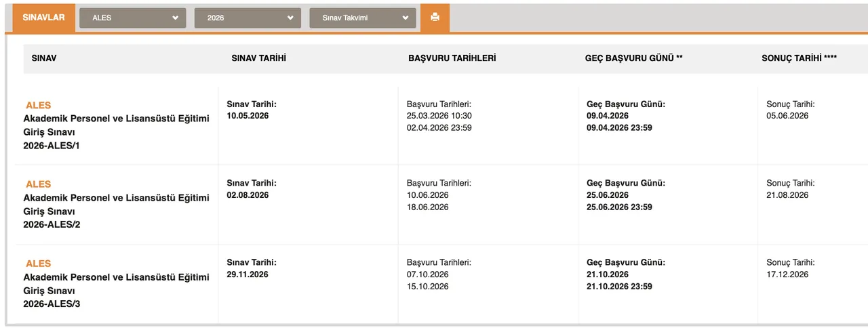Click result date 17.12.2026
The width and height of the screenshot is (868, 330).
pos(788,274)
